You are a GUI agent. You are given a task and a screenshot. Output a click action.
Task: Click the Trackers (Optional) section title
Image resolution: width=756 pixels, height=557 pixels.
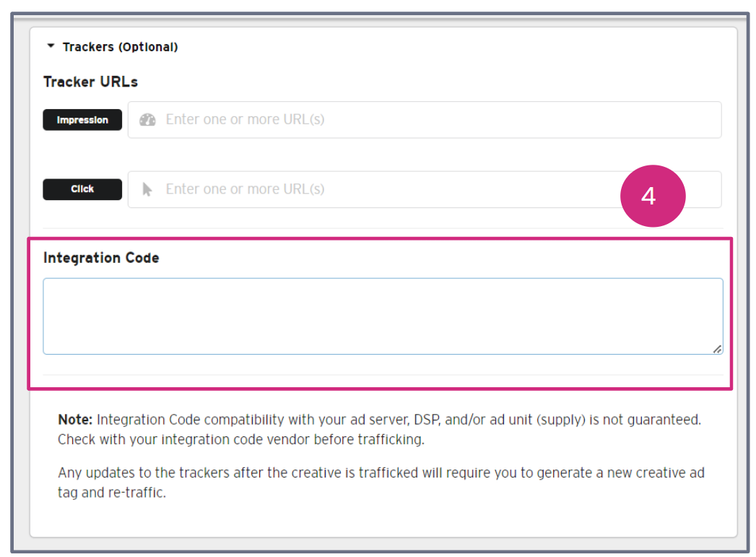[x=120, y=47]
